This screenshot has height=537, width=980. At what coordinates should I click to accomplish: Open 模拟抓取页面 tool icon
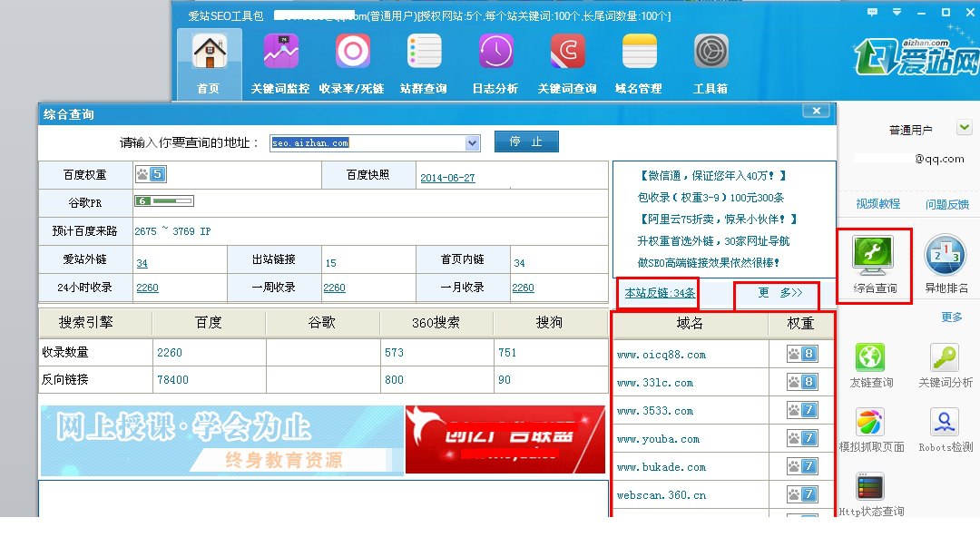coord(870,423)
